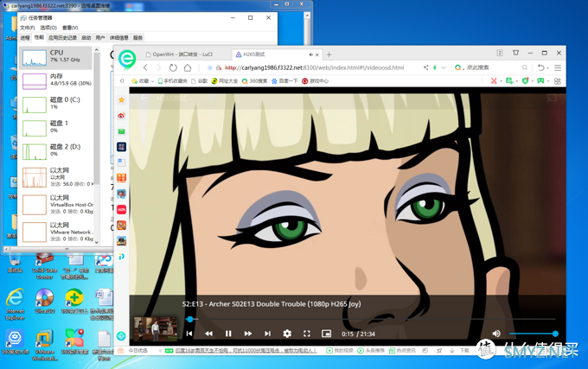
Task: Open the 收藏 favorites bookmark menu
Action: tap(143, 81)
